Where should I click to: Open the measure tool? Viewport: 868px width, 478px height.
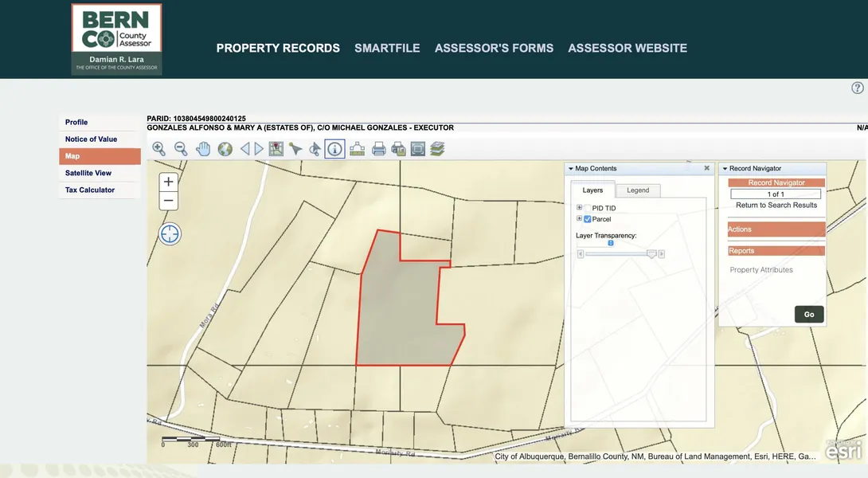[x=357, y=149]
